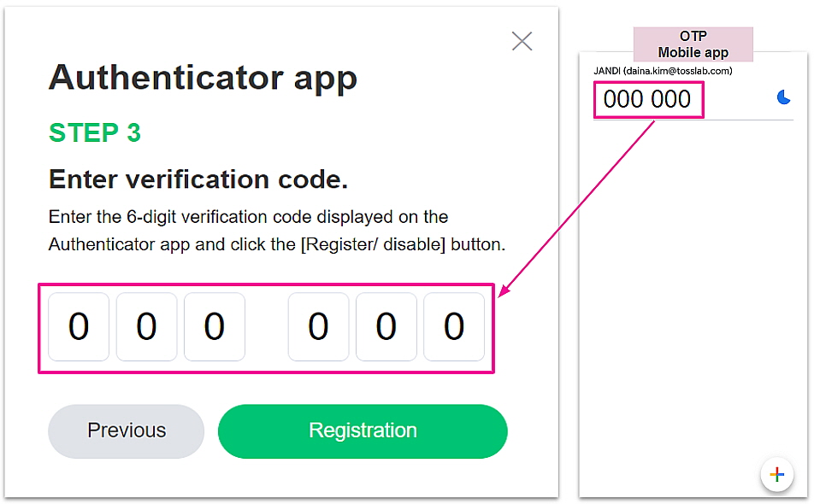Focus the fourth verification digit box
This screenshot has width=814, height=504.
pyautogui.click(x=318, y=327)
